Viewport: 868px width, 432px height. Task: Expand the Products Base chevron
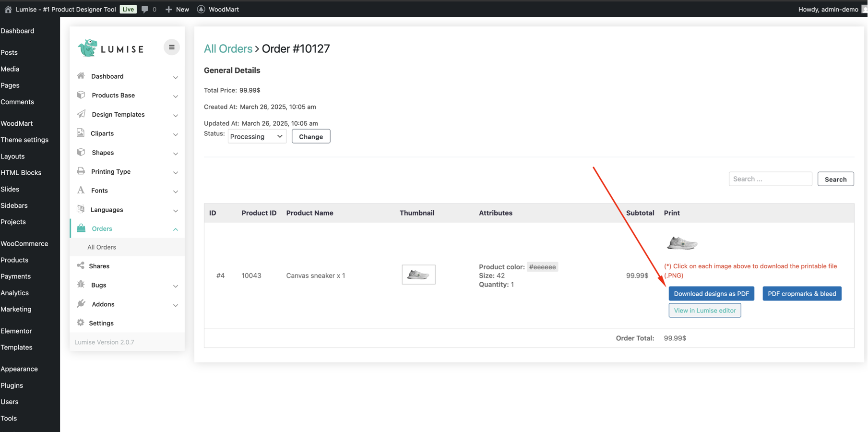[x=176, y=96]
